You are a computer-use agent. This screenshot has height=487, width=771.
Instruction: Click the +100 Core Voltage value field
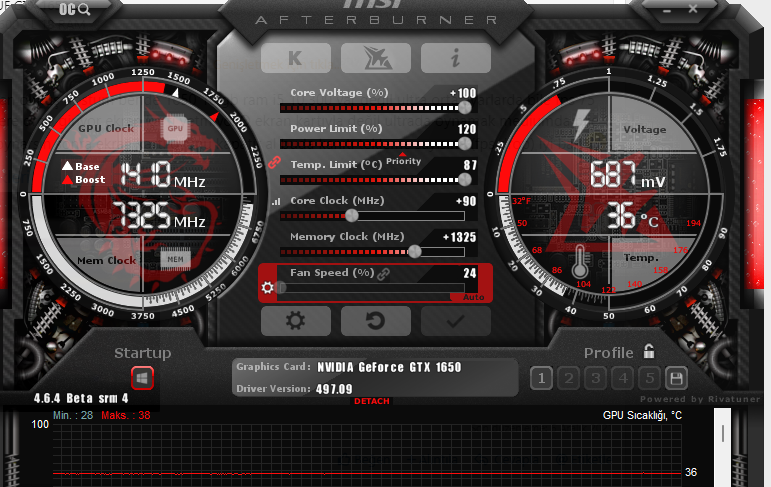pos(463,93)
